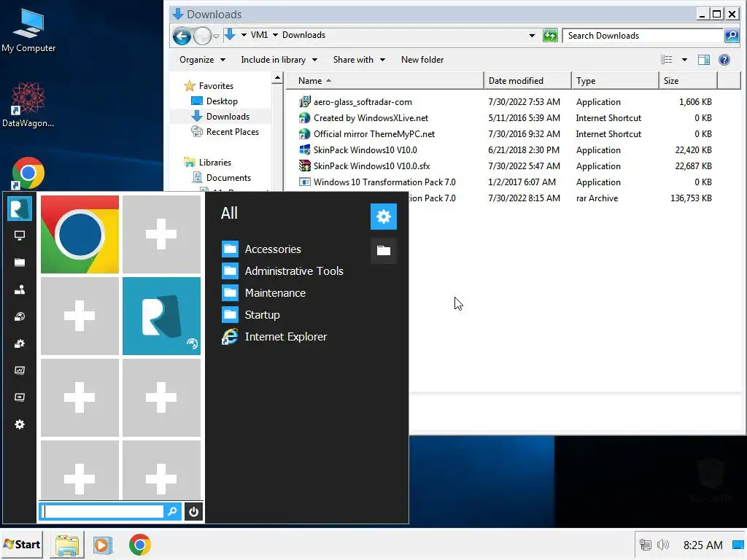Sort by Type column header
This screenshot has height=560, width=747.
(616, 80)
